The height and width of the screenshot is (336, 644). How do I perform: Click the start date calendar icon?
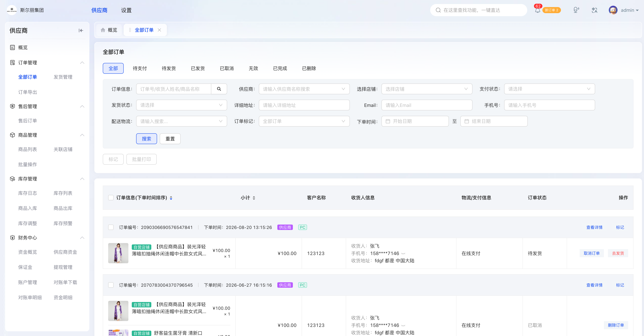(388, 121)
